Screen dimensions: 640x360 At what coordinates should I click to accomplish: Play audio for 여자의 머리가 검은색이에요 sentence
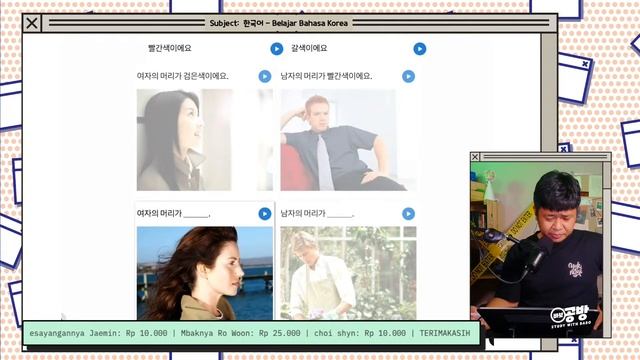[264, 76]
